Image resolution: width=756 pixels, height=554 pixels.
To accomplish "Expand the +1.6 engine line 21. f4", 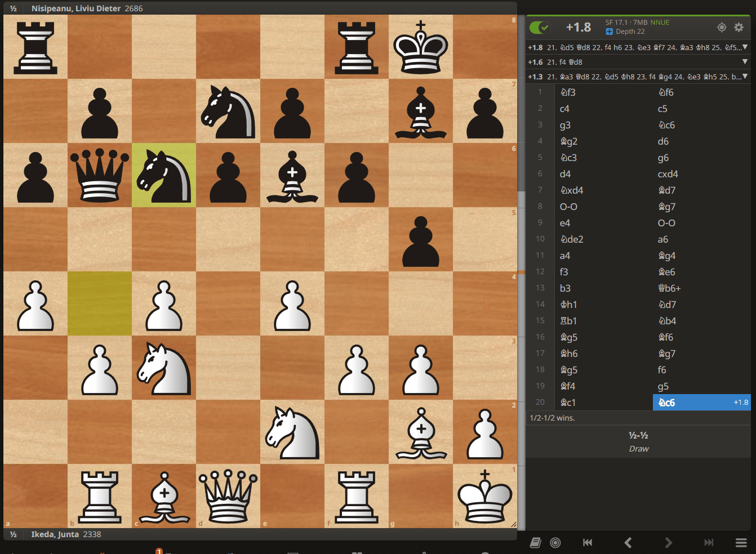I will point(745,62).
